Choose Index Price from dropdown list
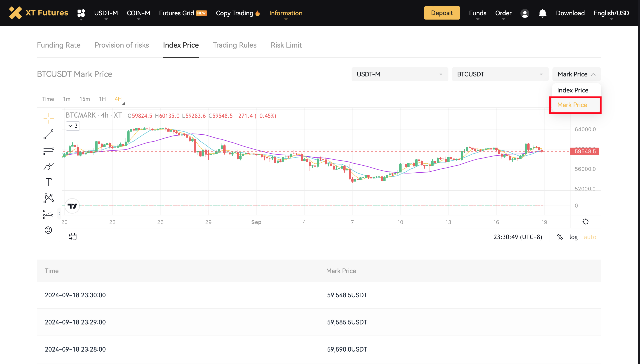 click(x=572, y=90)
